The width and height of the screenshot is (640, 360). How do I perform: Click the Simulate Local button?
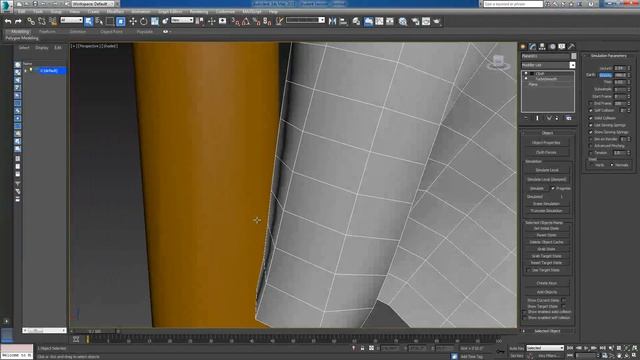tap(547, 170)
